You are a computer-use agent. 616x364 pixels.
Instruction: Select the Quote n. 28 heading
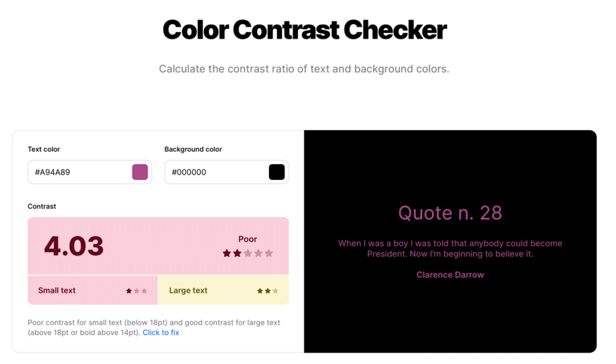point(450,212)
